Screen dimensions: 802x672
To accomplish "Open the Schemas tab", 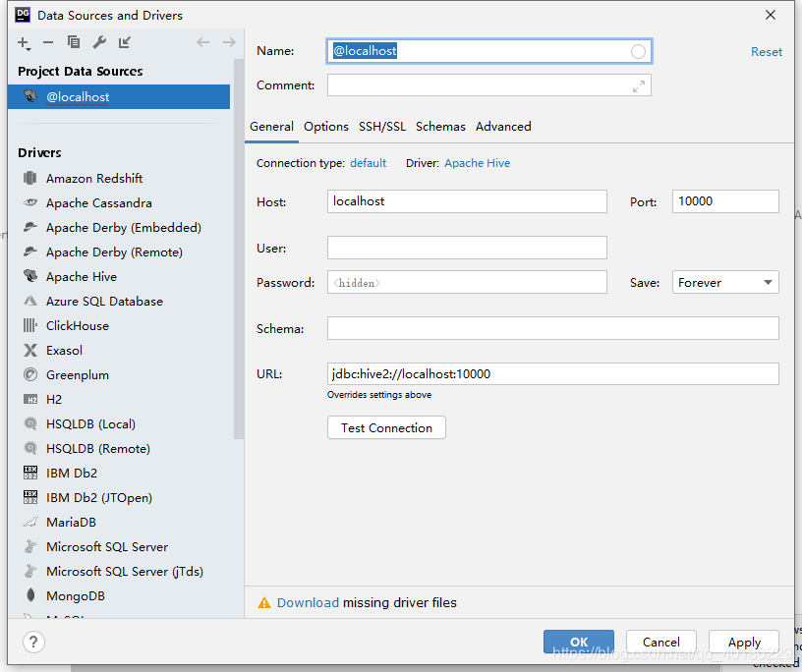I will pos(440,127).
